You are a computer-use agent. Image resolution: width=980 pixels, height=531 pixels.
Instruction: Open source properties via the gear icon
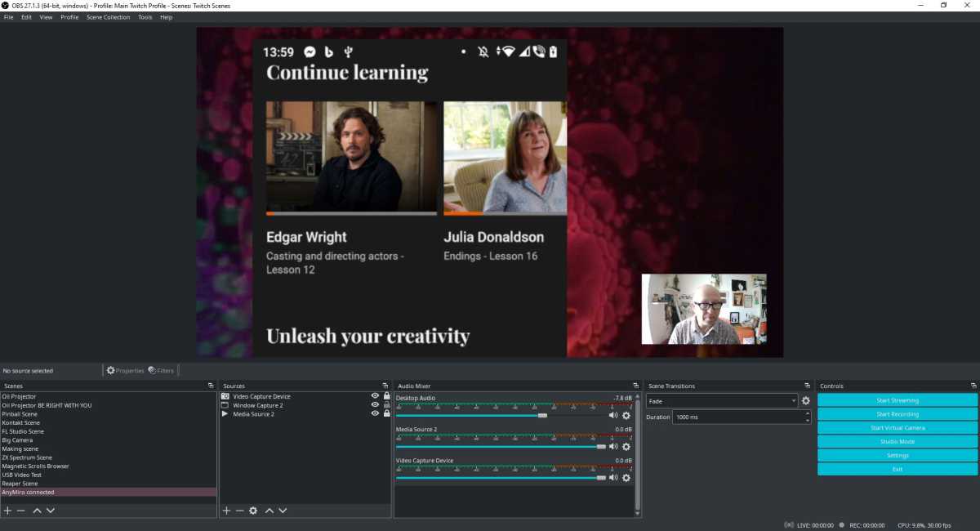tap(253, 510)
